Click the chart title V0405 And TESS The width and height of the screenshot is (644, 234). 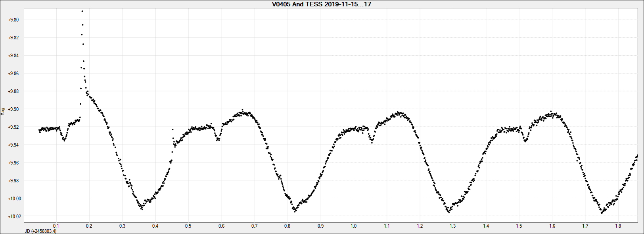tap(322, 4)
